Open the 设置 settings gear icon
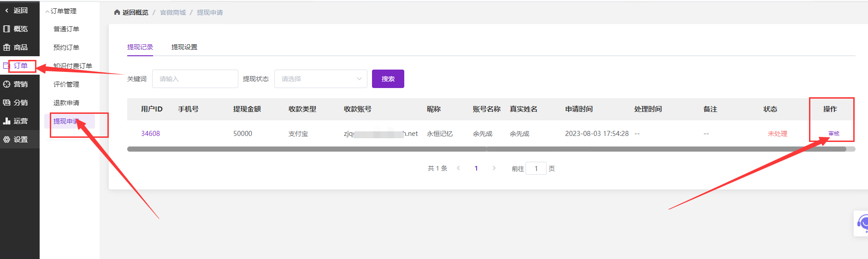The image size is (868, 259). pos(7,139)
